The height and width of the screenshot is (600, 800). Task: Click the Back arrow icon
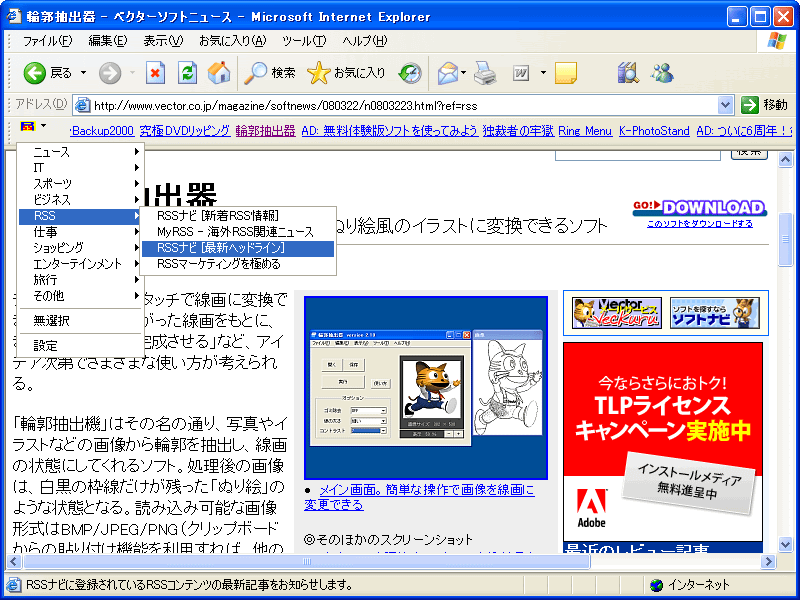35,73
